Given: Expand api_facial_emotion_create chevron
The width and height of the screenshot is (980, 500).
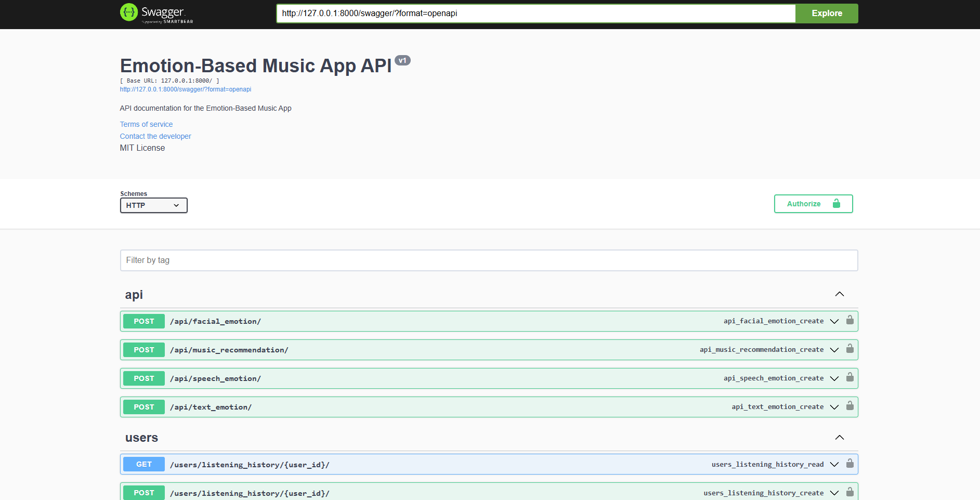Looking at the screenshot, I should (x=834, y=321).
